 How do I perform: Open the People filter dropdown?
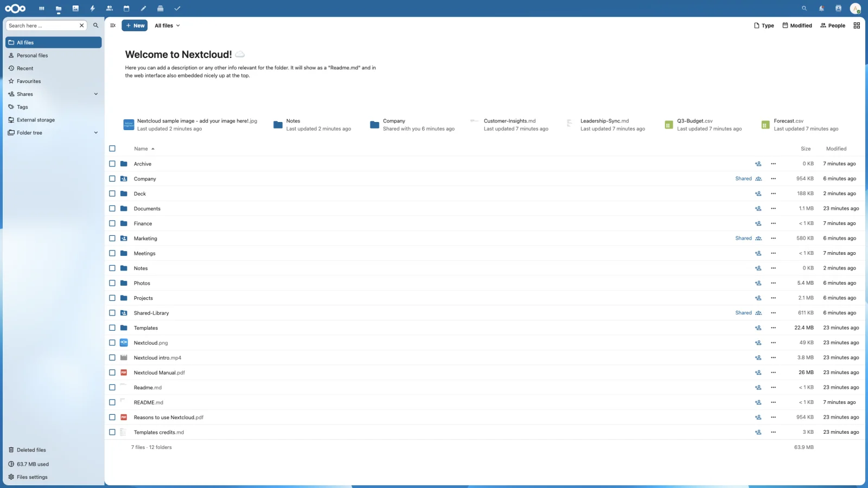tap(833, 25)
